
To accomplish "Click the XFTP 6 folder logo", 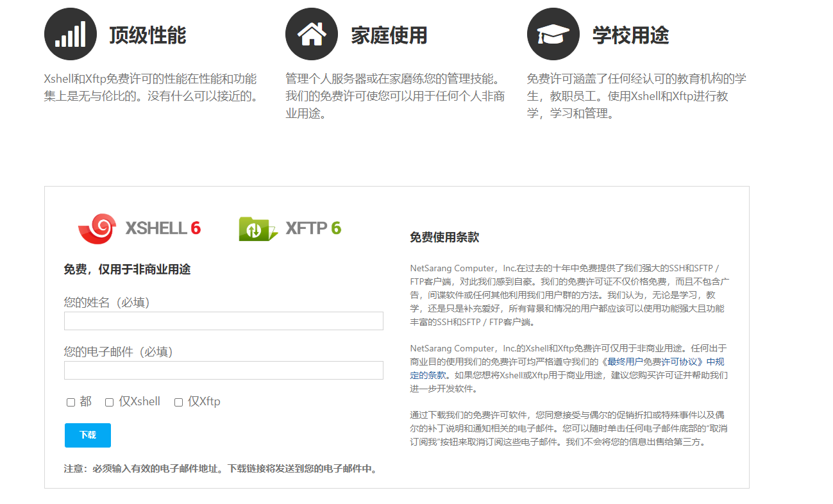I will pos(290,228).
